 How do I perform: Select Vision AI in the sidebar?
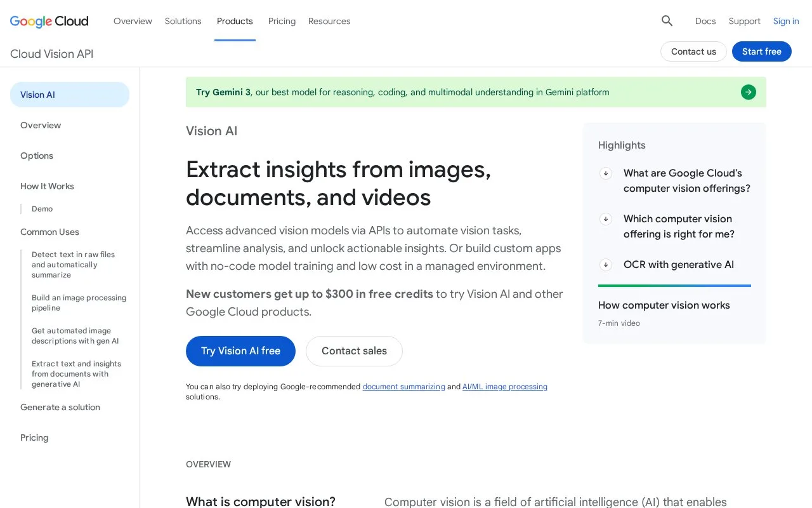[x=70, y=95]
